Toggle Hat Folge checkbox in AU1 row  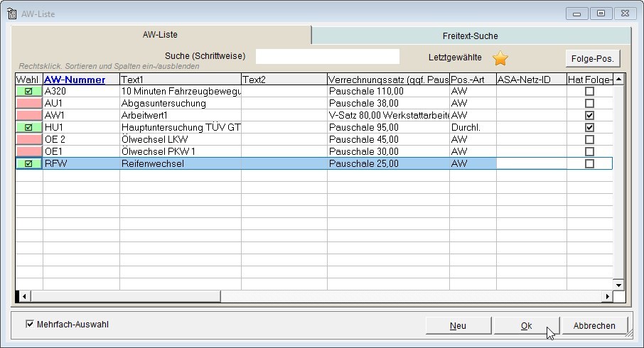(x=589, y=103)
